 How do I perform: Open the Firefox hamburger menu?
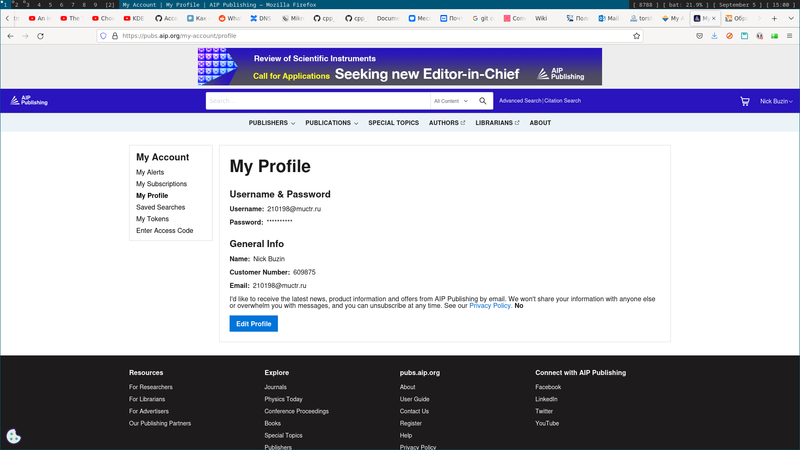[789, 36]
